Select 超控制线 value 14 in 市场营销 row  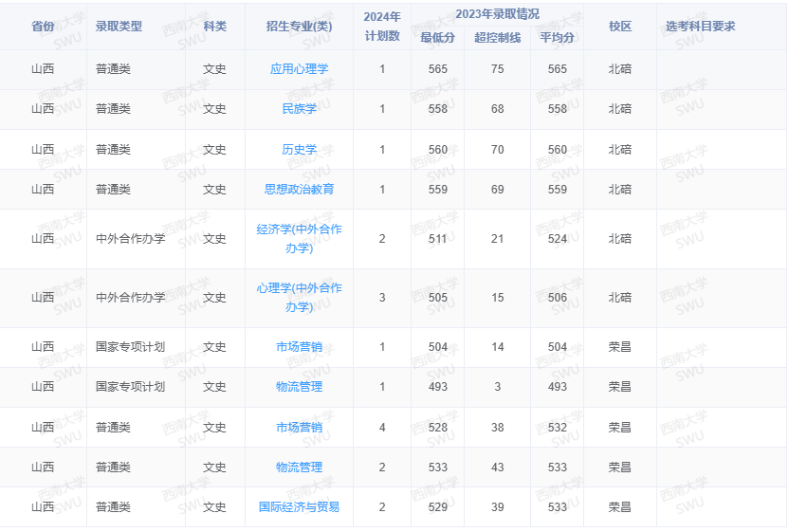click(497, 347)
